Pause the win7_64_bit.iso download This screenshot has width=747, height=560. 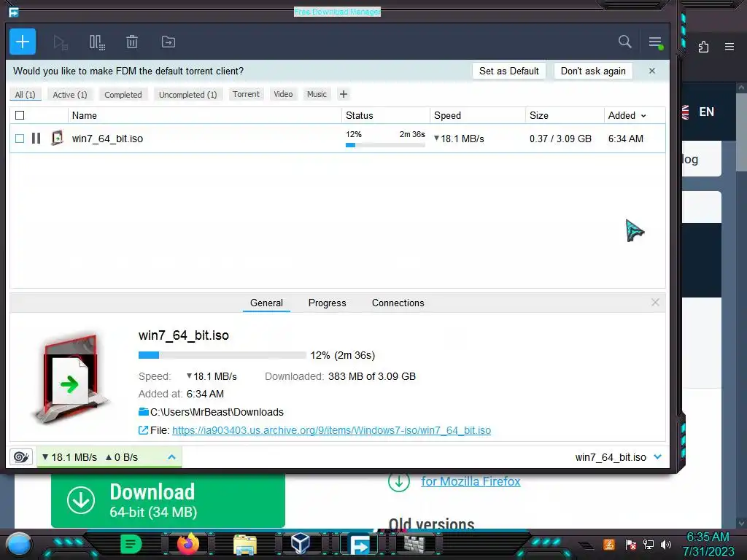point(36,139)
